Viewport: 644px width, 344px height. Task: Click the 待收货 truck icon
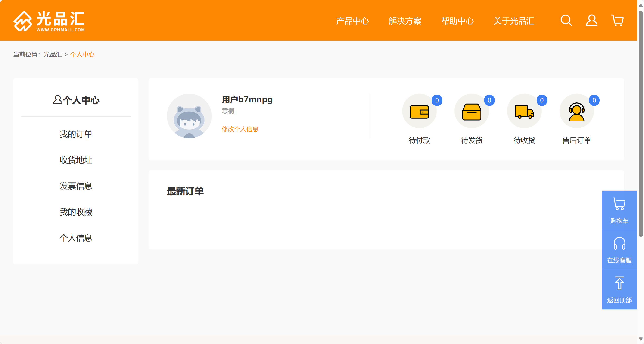(524, 112)
